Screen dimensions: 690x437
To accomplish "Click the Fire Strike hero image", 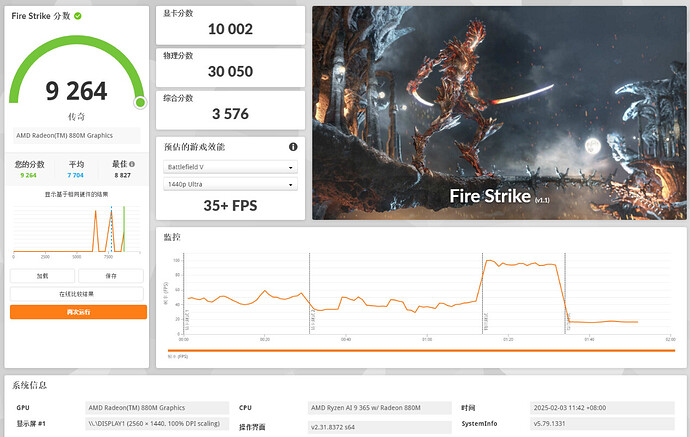I will 499,113.
